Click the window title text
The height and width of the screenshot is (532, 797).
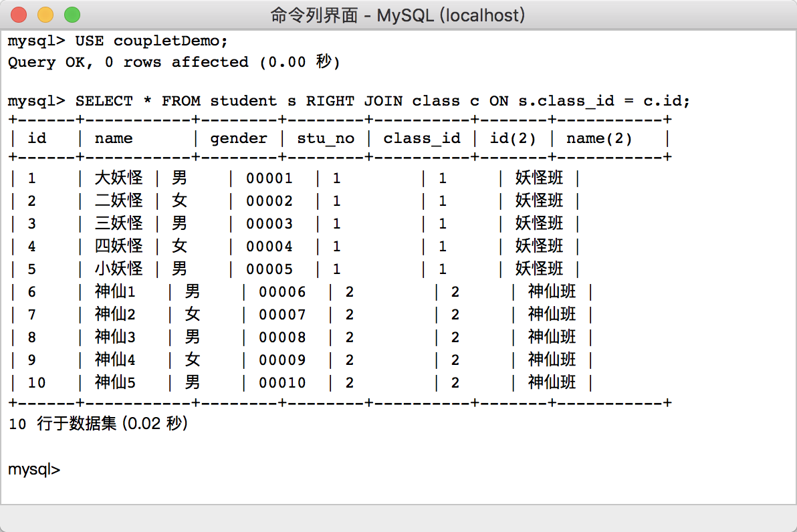(398, 15)
